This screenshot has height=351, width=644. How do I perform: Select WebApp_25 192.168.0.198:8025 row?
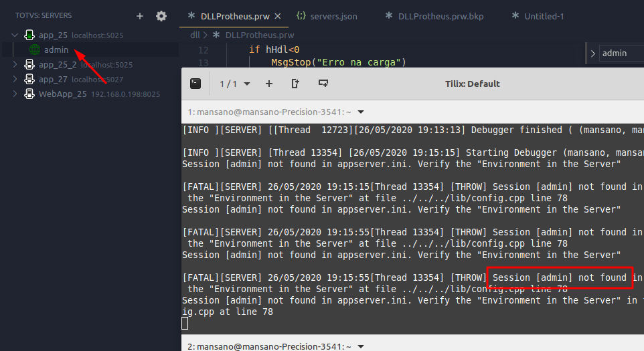[x=90, y=94]
